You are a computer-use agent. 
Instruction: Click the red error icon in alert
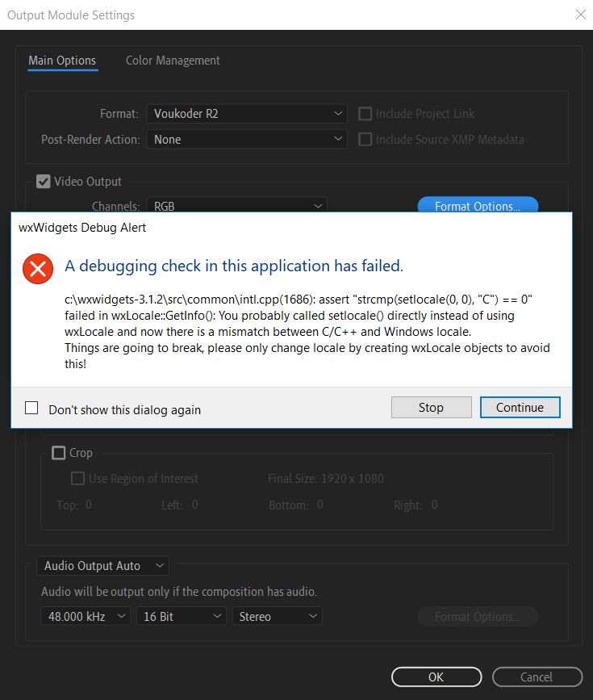point(37,268)
